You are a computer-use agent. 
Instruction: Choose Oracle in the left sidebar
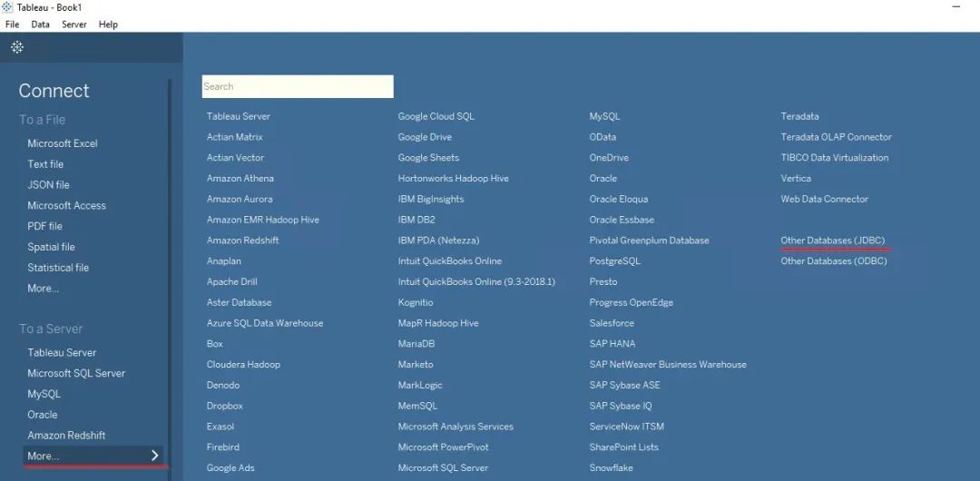click(43, 415)
